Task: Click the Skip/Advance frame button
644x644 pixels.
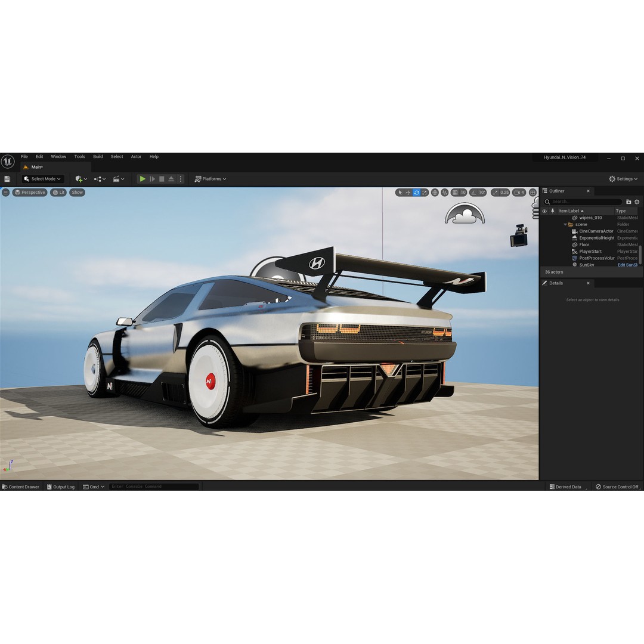Action: [x=153, y=179]
